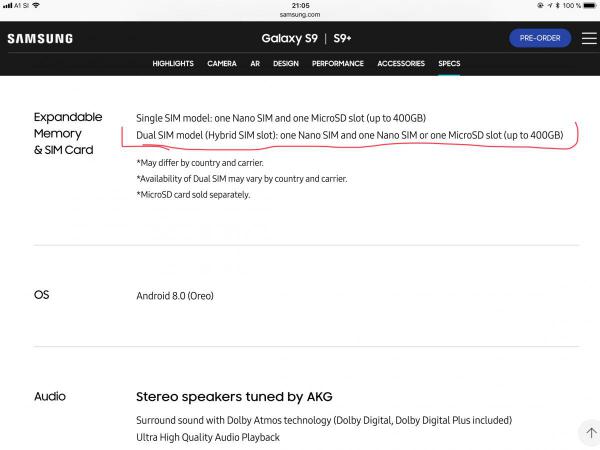Switch to the CAMERA tab
This screenshot has height=450, width=600.
221,64
